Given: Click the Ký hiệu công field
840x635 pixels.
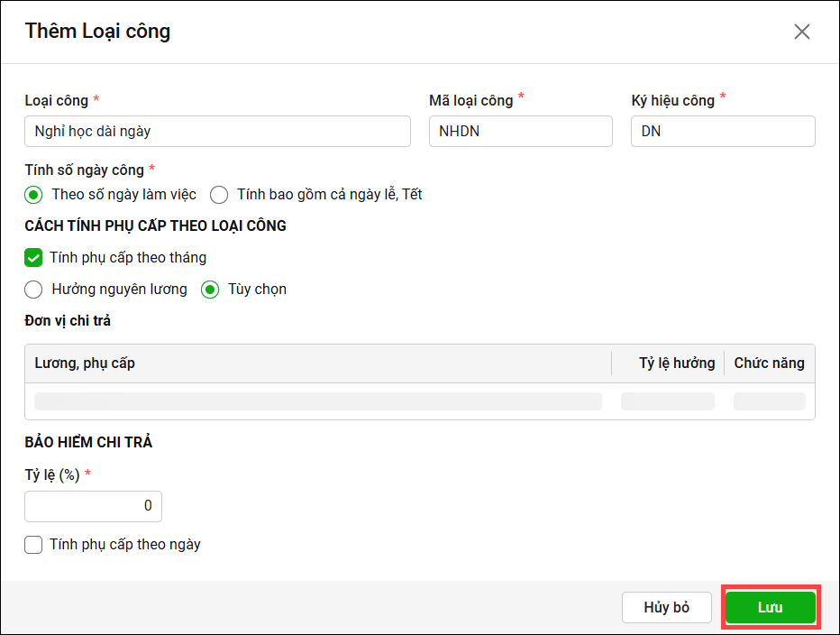Looking at the screenshot, I should tap(723, 131).
